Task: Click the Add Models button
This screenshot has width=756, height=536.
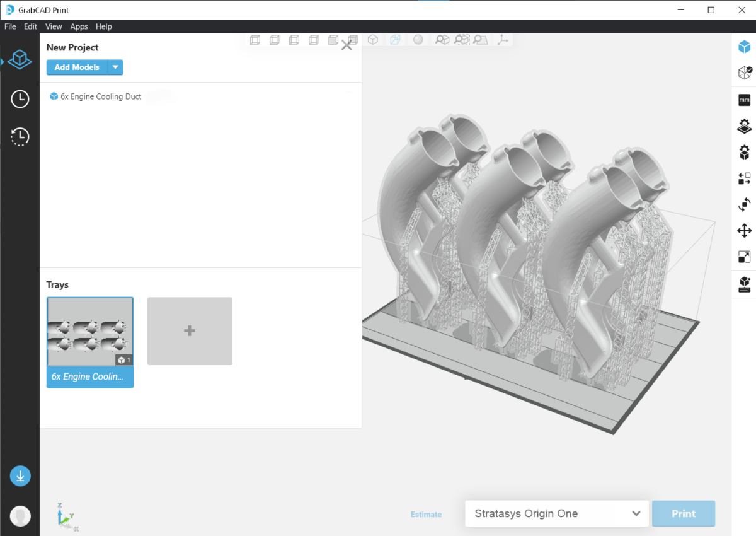Action: tap(77, 67)
